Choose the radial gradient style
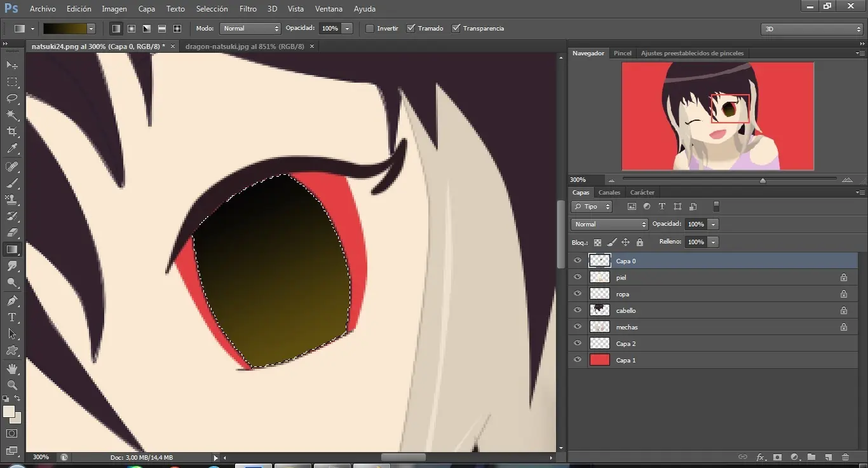The height and width of the screenshot is (468, 868). [x=132, y=29]
